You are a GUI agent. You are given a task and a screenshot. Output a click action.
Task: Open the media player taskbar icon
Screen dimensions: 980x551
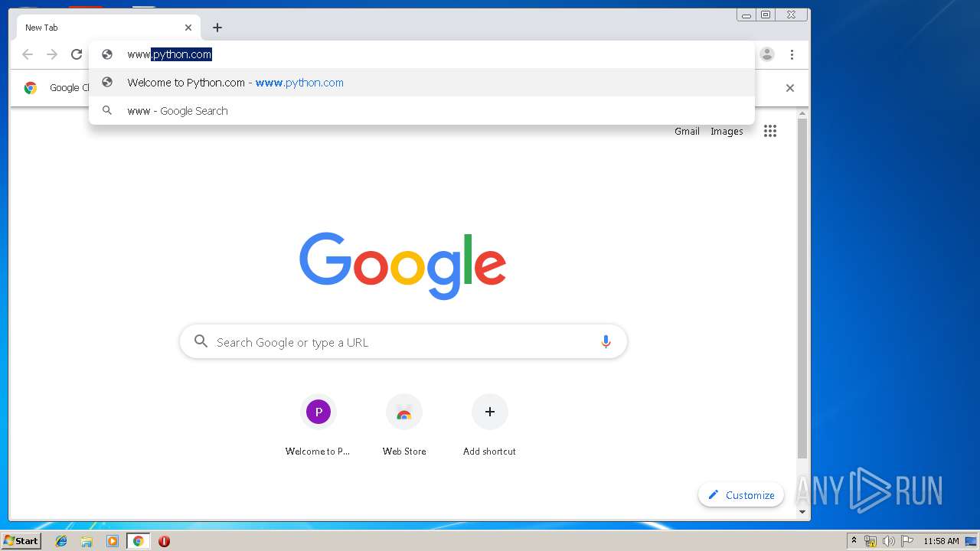(113, 541)
